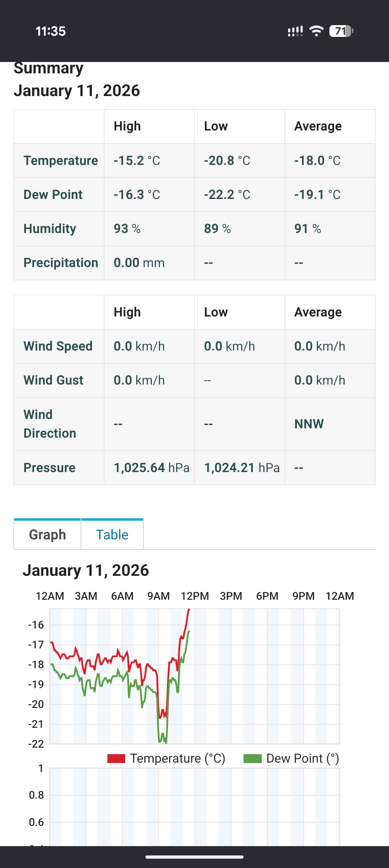The width and height of the screenshot is (389, 868).
Task: Switch to the Table tab
Action: pos(112,534)
